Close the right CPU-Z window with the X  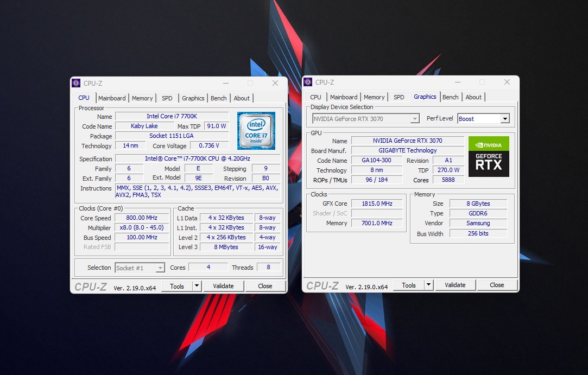(507, 82)
